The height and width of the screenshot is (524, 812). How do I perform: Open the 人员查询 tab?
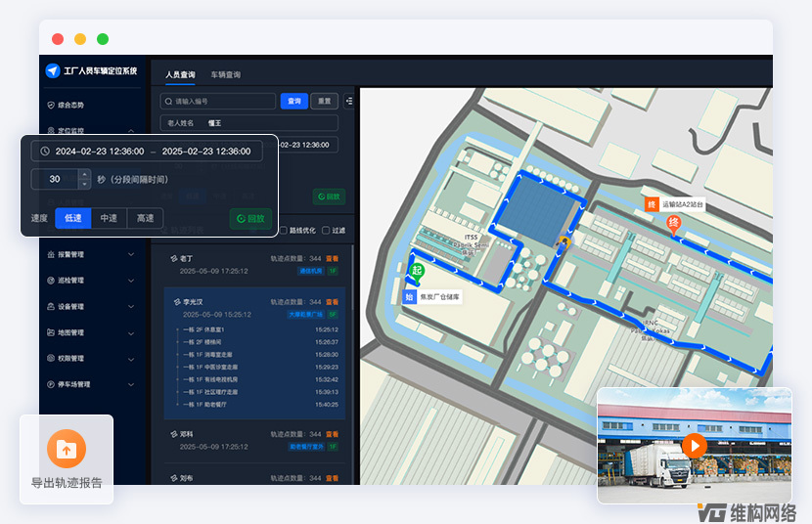point(180,74)
